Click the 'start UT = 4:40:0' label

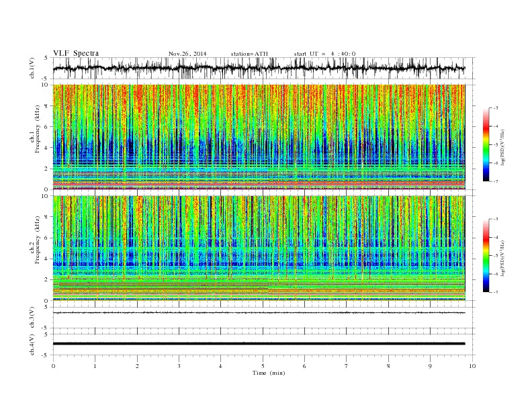324,54
